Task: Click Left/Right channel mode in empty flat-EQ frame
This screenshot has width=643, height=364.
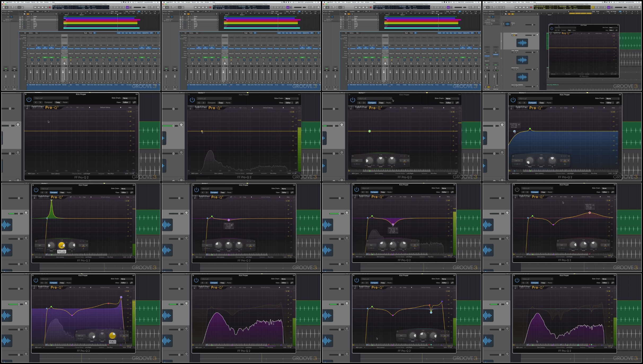Action: 87,174
